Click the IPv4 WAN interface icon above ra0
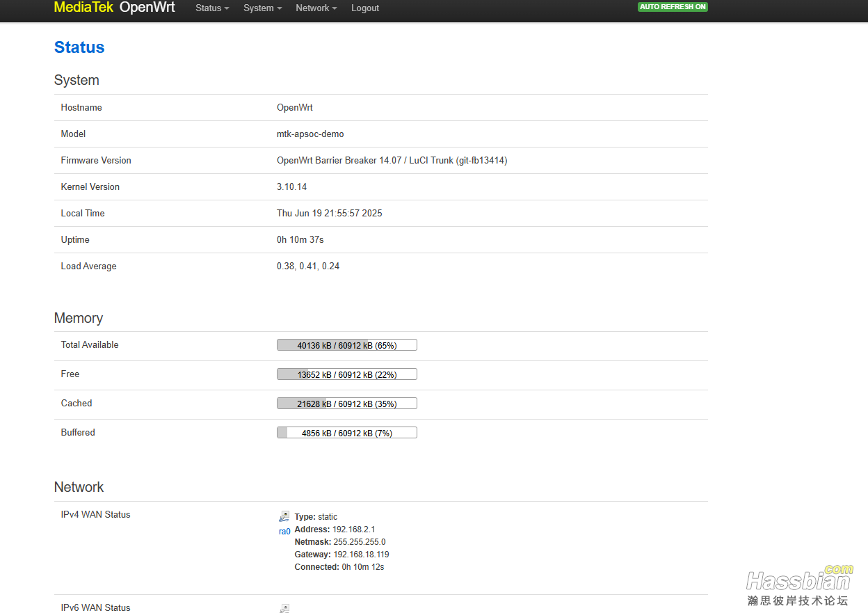The height and width of the screenshot is (613, 868). pos(284,516)
